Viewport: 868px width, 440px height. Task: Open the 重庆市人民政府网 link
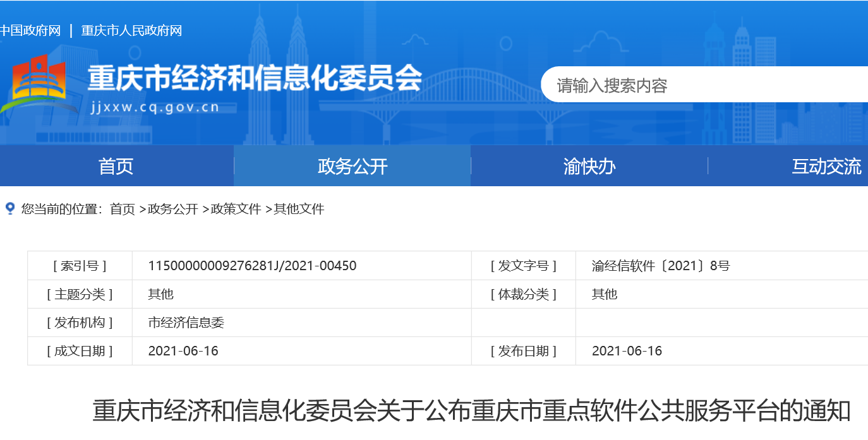click(131, 30)
